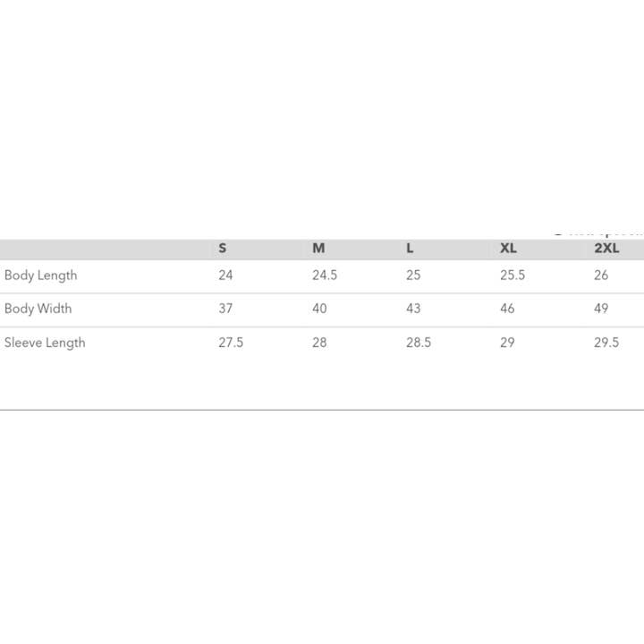The image size is (644, 644).
Task: Click the Sleeve Length value 27.5
Action: 231,343
